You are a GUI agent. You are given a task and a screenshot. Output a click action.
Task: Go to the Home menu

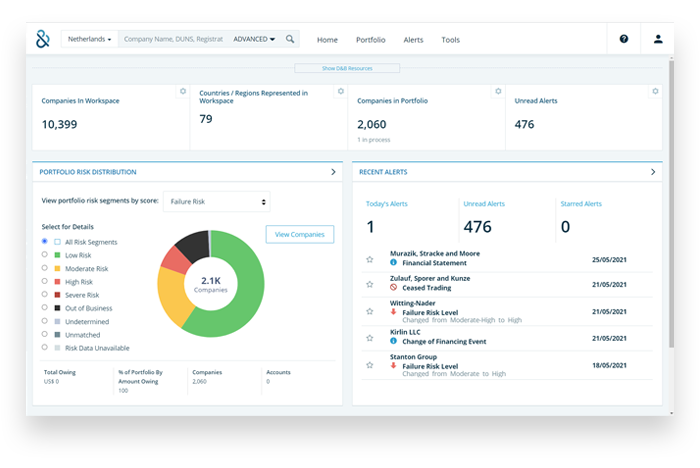[327, 40]
